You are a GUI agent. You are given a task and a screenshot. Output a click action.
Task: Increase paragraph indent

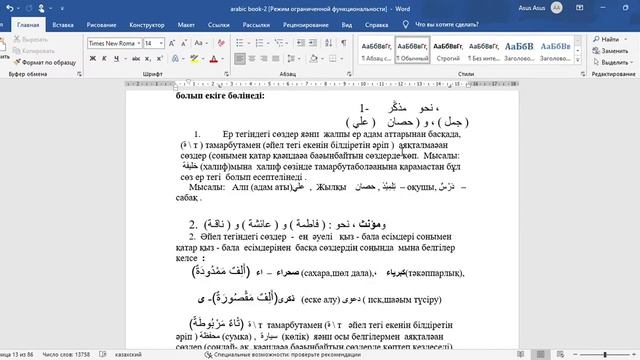point(313,43)
